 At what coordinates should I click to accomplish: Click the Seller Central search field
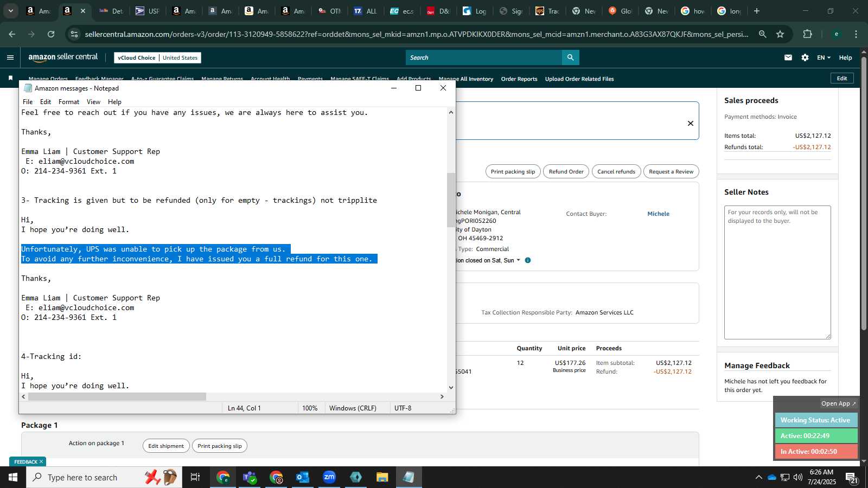484,57
